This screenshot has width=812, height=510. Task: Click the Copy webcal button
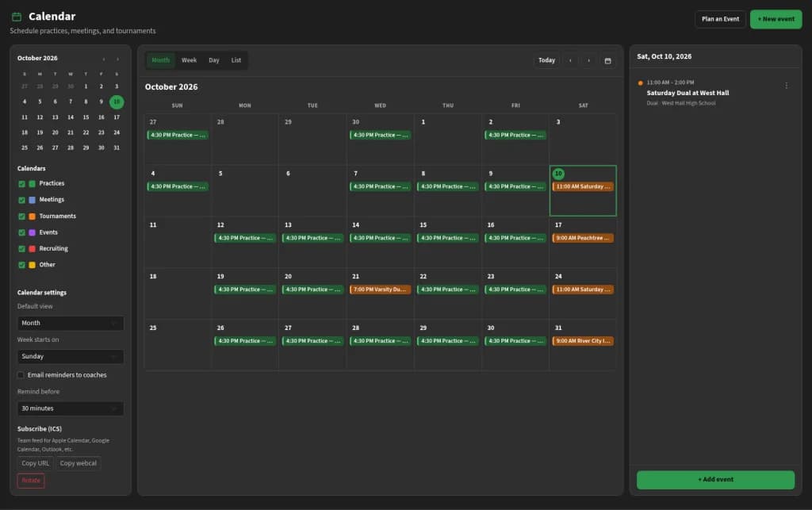pyautogui.click(x=79, y=463)
